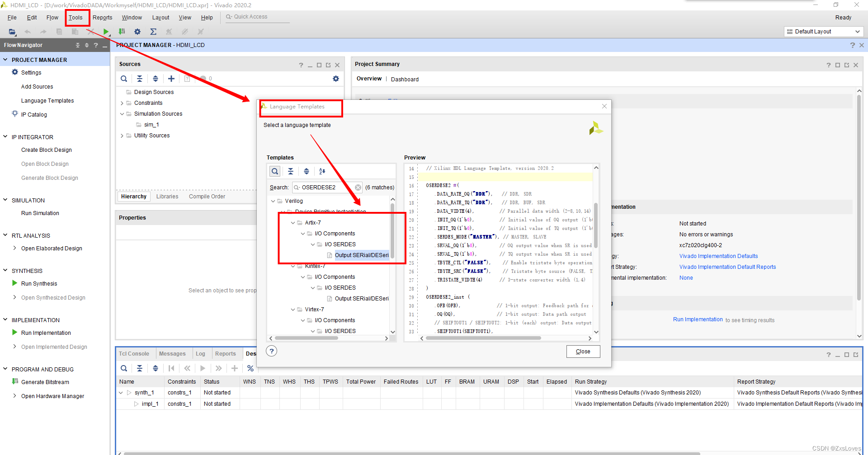Open the Reports menu
868x455 pixels.
point(103,18)
